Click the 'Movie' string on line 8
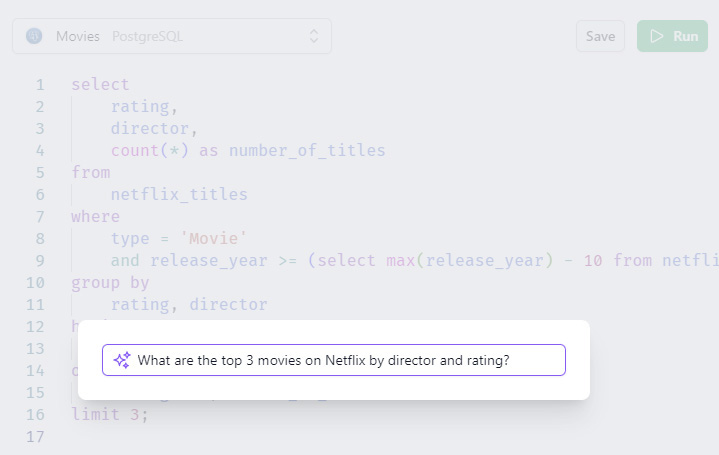This screenshot has height=455, width=719. 213,239
